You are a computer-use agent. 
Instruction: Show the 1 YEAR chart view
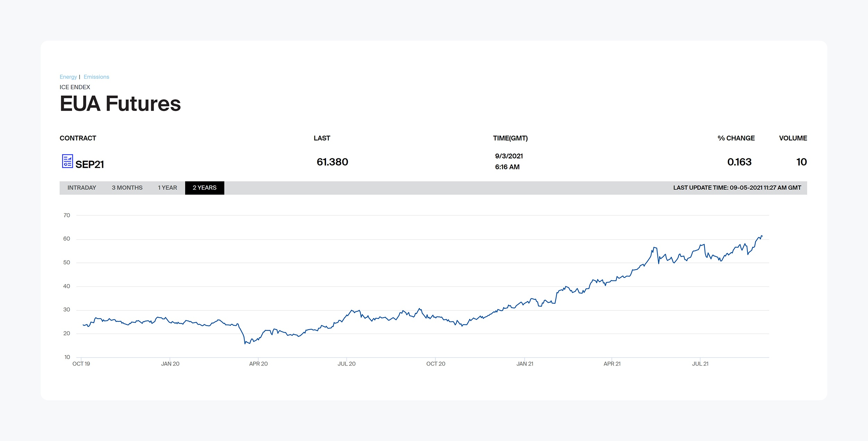pos(167,188)
